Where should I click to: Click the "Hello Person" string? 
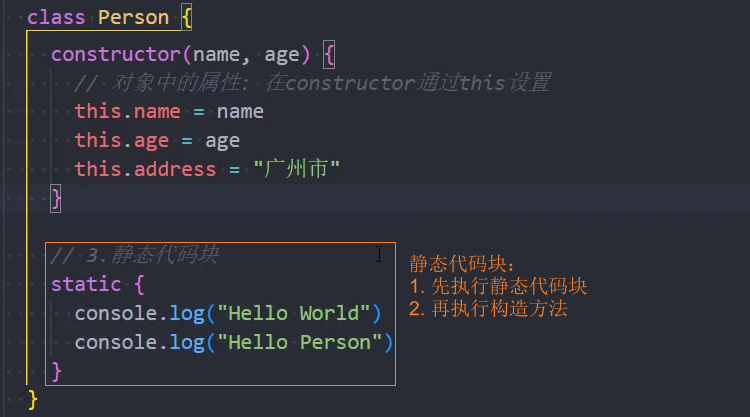click(300, 342)
